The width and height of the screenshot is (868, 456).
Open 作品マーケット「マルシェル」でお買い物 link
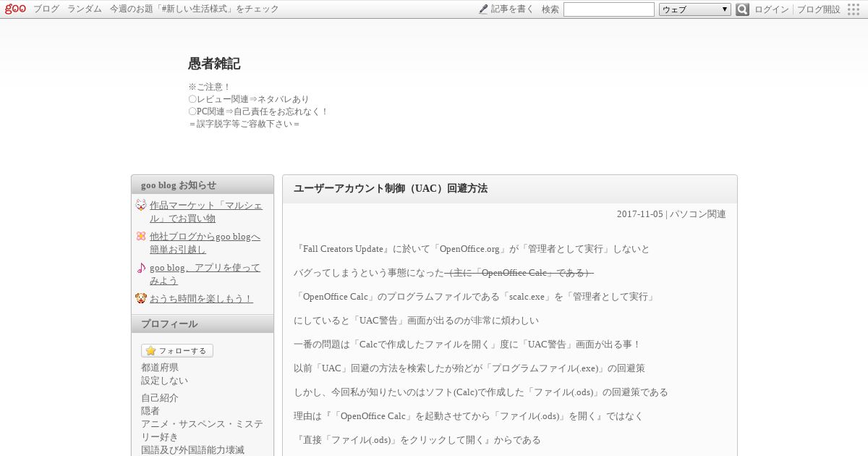click(x=206, y=212)
